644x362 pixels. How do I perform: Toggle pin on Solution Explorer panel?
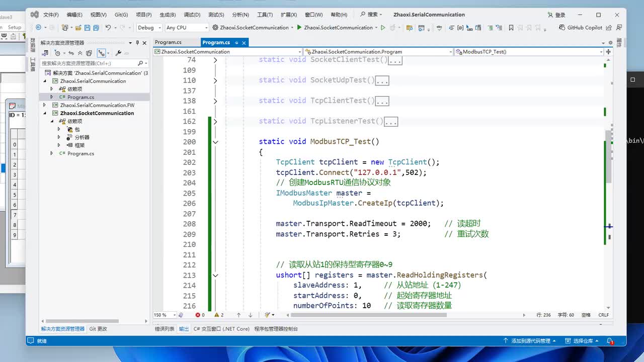click(x=137, y=43)
